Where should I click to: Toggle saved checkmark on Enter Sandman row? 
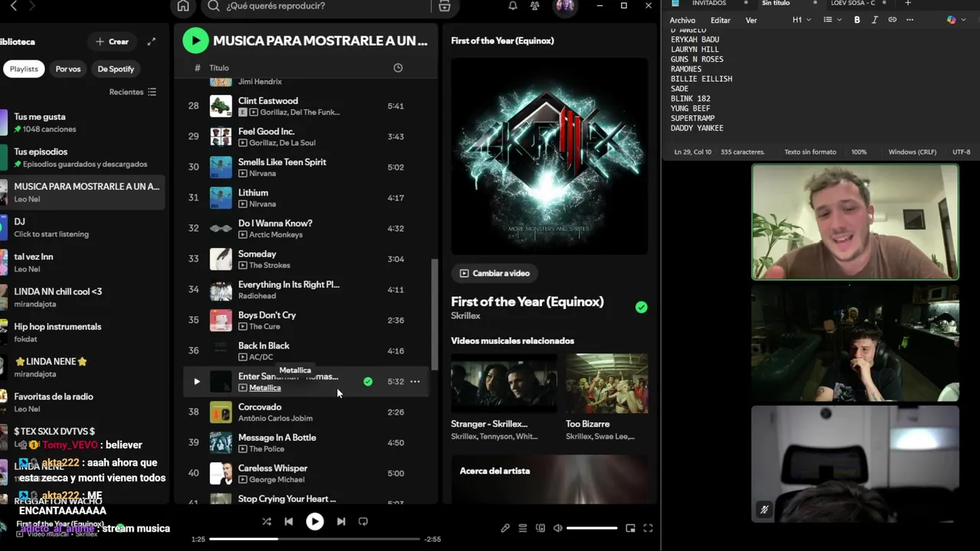[x=368, y=381]
